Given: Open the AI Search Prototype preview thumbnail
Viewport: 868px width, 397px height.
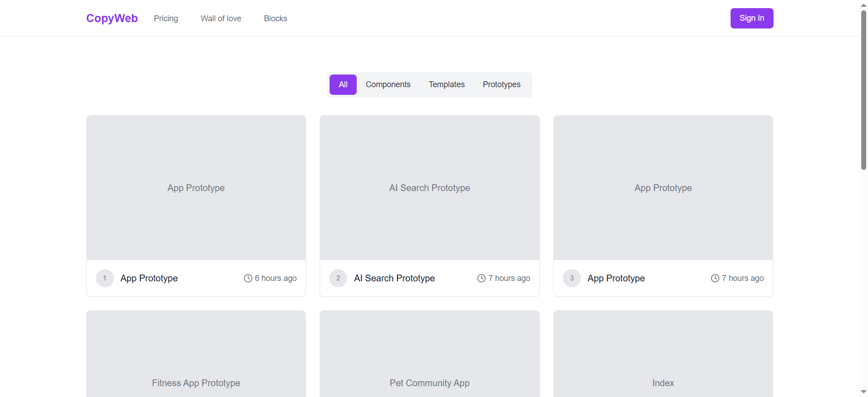Looking at the screenshot, I should [429, 187].
